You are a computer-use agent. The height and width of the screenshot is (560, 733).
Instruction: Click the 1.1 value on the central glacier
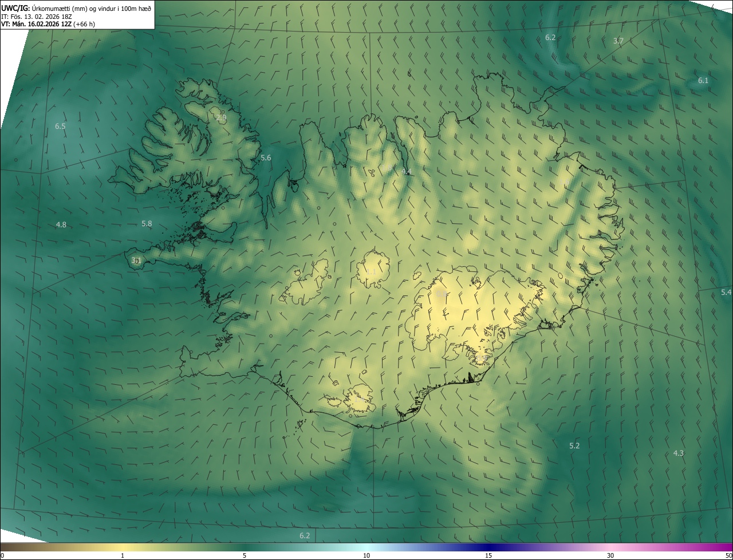[371, 271]
